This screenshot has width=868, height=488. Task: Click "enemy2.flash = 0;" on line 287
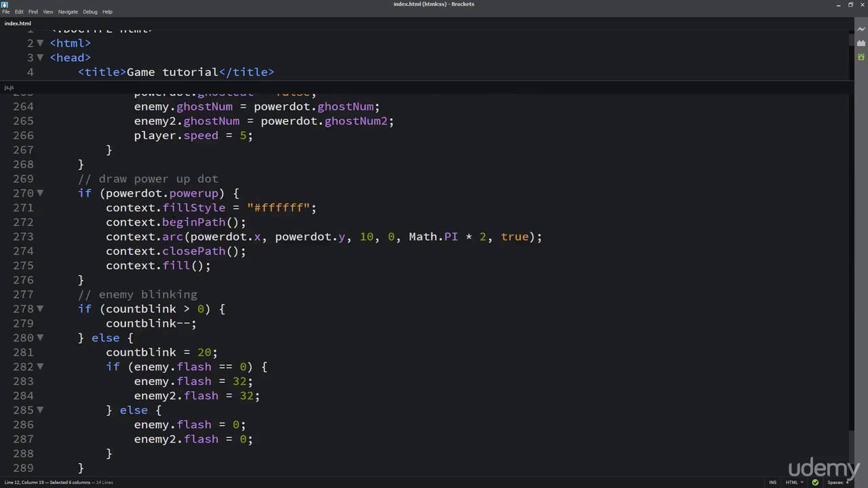193,439
